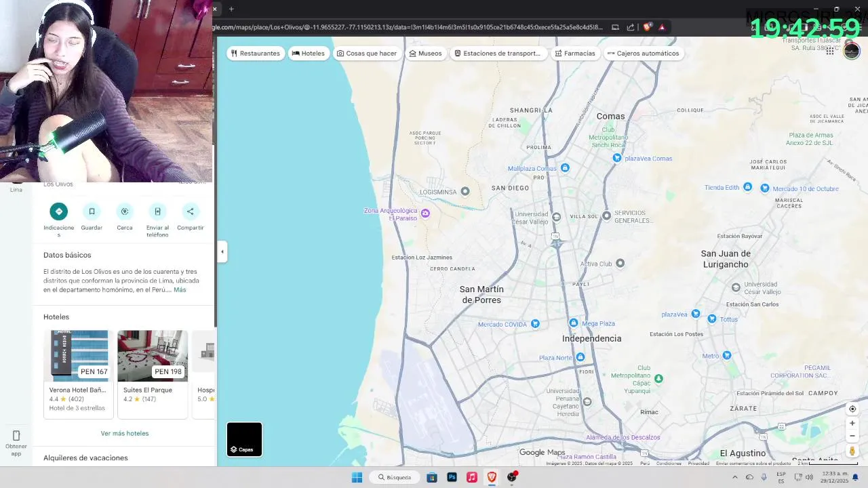
Task: Click LOGISMINSA map marker
Action: [x=465, y=191]
